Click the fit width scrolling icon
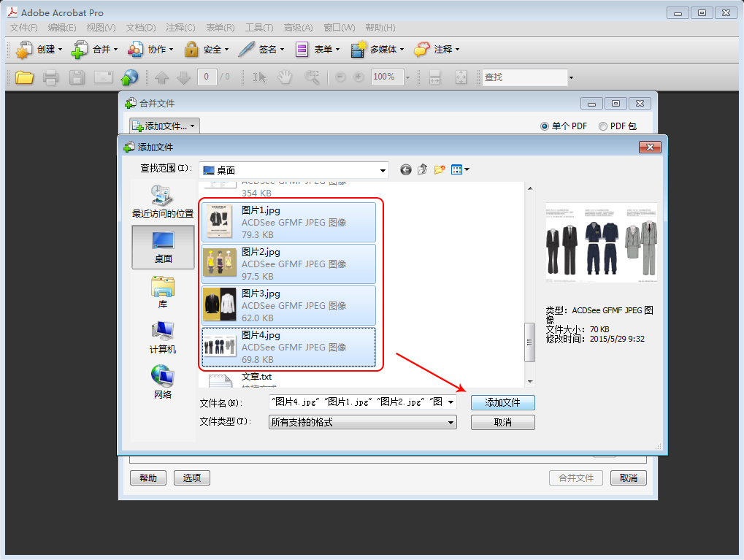The height and width of the screenshot is (560, 744). (x=434, y=77)
